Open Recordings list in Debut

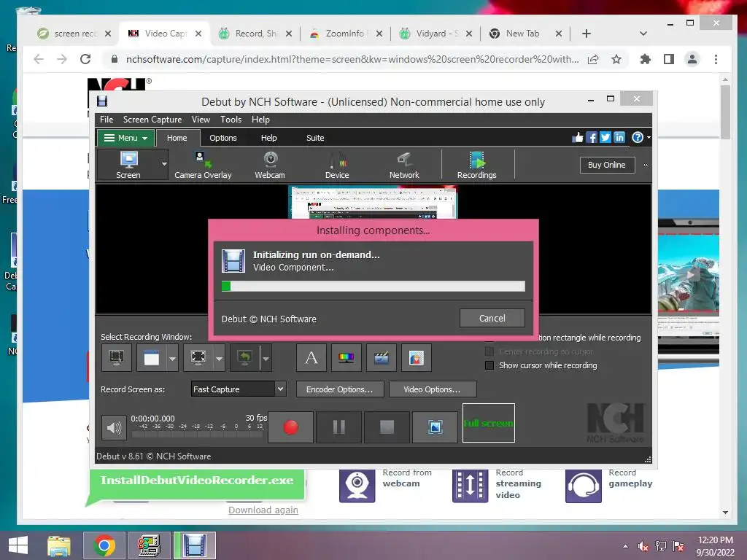coord(476,165)
